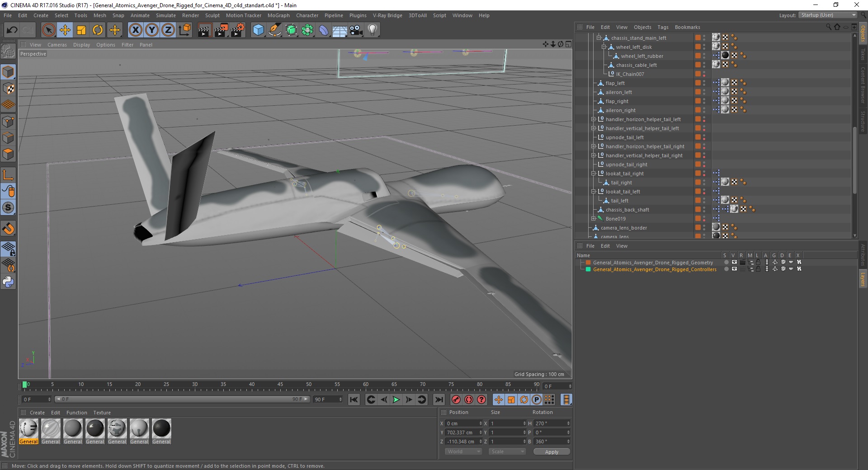Toggle Geometry layer render icon
Image resolution: width=868 pixels, height=470 pixels.
point(742,262)
